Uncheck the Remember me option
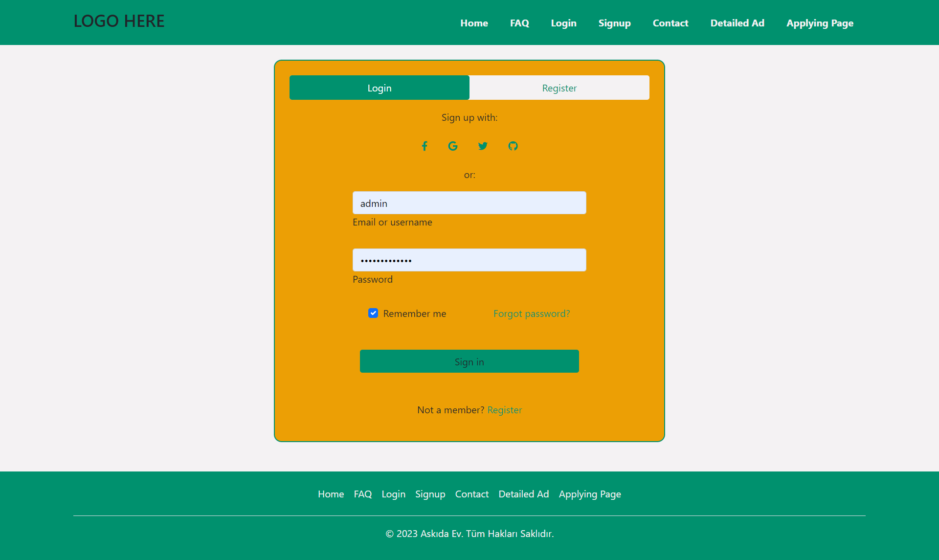This screenshot has width=939, height=560. (x=373, y=313)
